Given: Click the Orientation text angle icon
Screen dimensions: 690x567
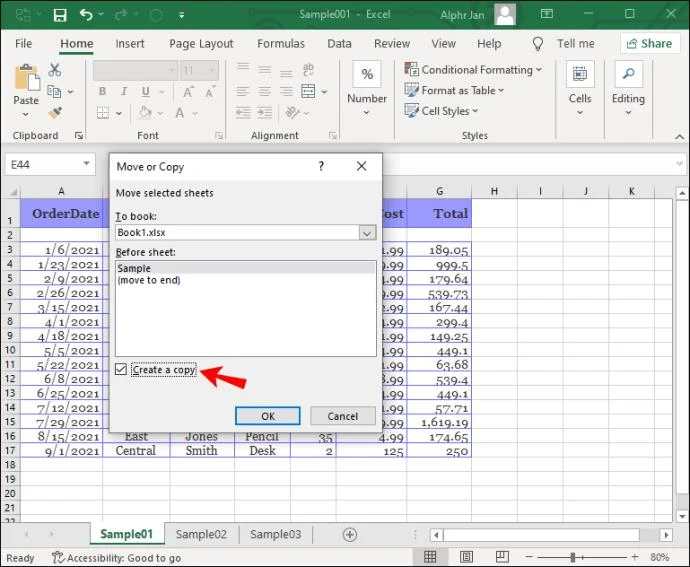Looking at the screenshot, I should (x=293, y=113).
